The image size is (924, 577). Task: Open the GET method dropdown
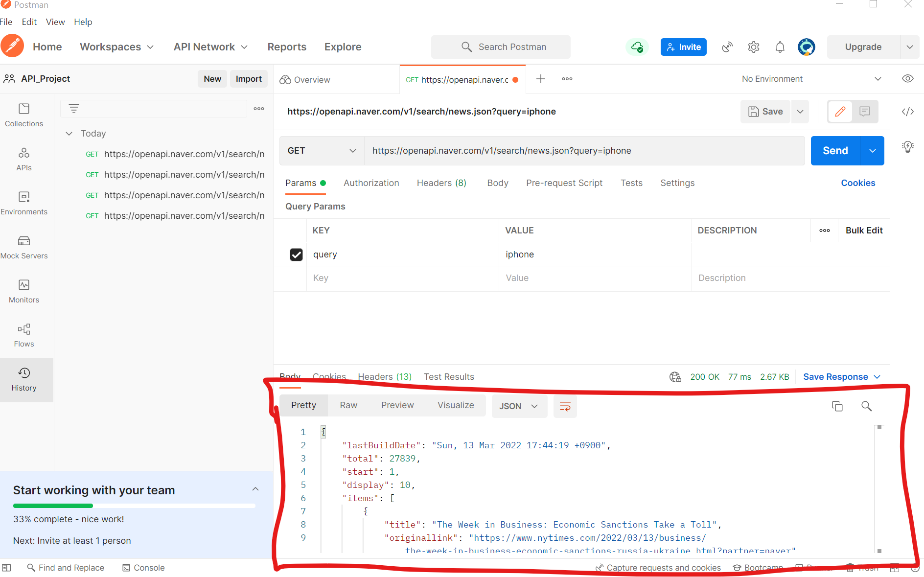pyautogui.click(x=322, y=151)
